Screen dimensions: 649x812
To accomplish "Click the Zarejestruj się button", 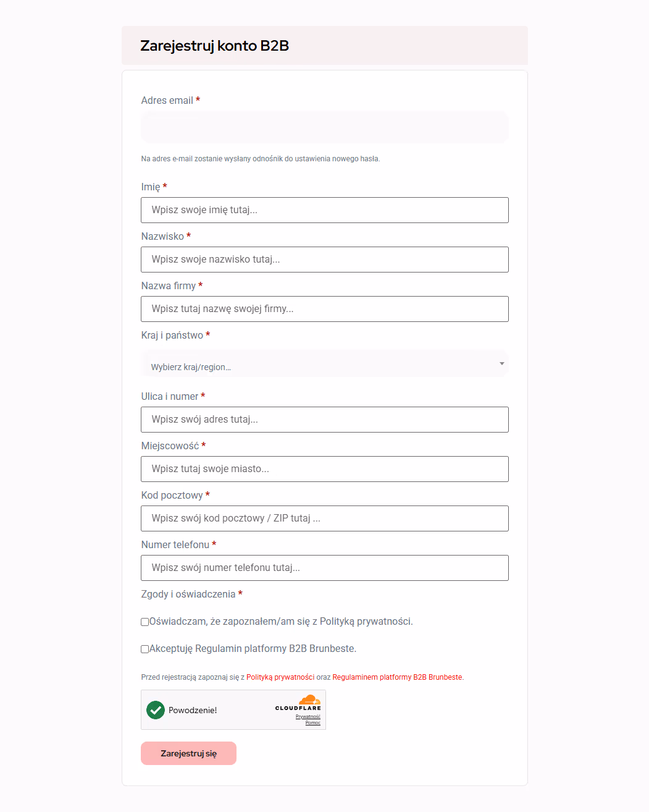I will [188, 753].
